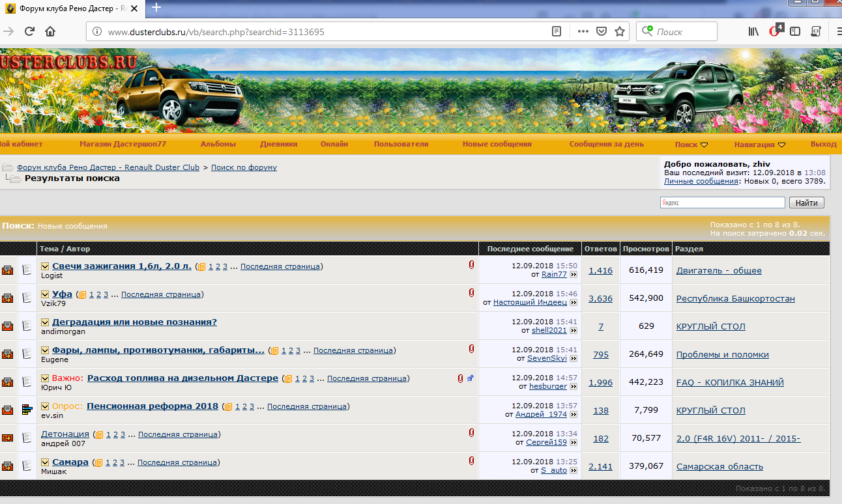
Task: Click Выход to log out
Action: click(x=824, y=144)
